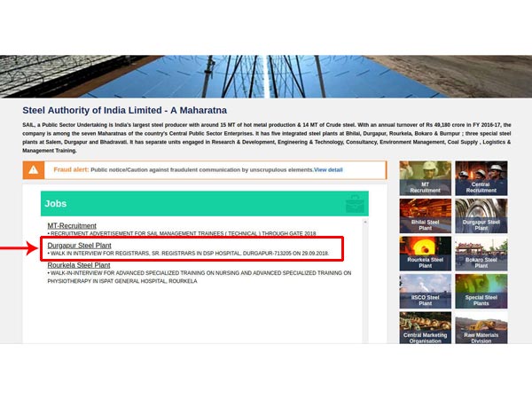Open the Rourkela Steel Plant jobs link

(79, 265)
